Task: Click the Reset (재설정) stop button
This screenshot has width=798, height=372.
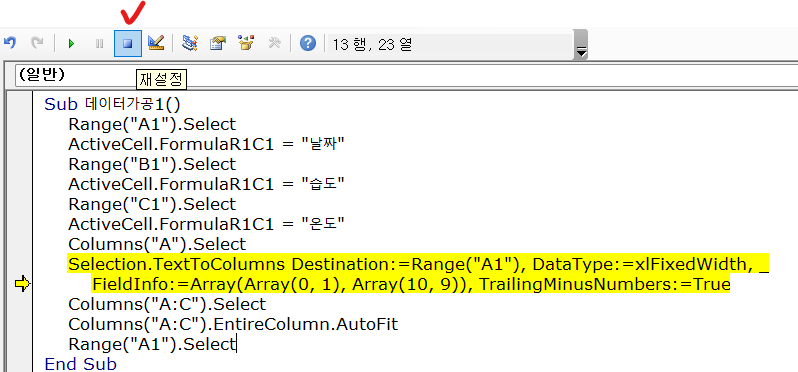Action: tap(128, 43)
